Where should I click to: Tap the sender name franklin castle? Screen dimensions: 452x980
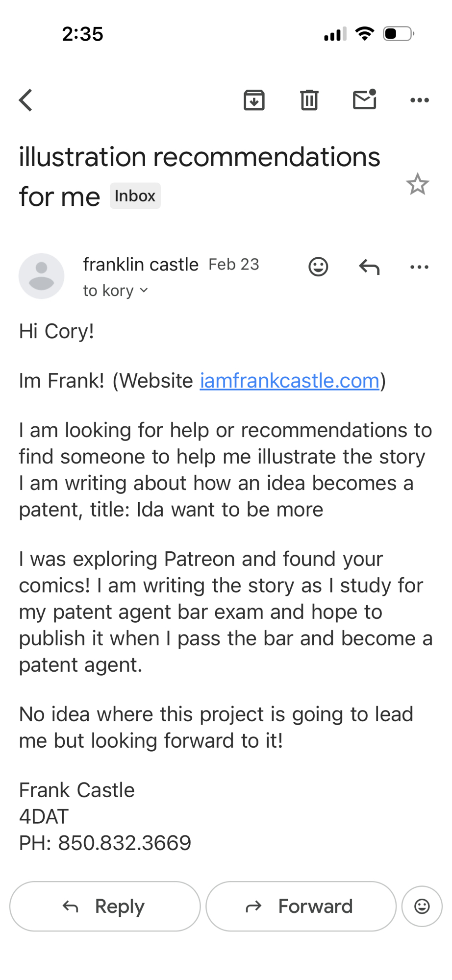click(x=141, y=265)
